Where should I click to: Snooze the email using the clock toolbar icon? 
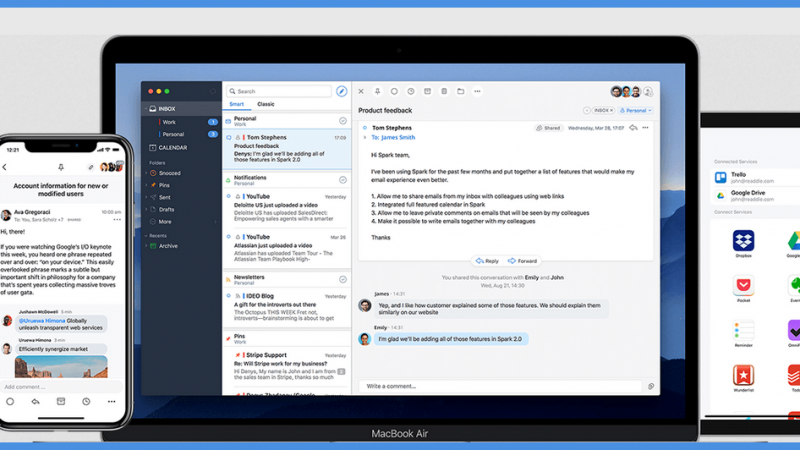tap(411, 91)
